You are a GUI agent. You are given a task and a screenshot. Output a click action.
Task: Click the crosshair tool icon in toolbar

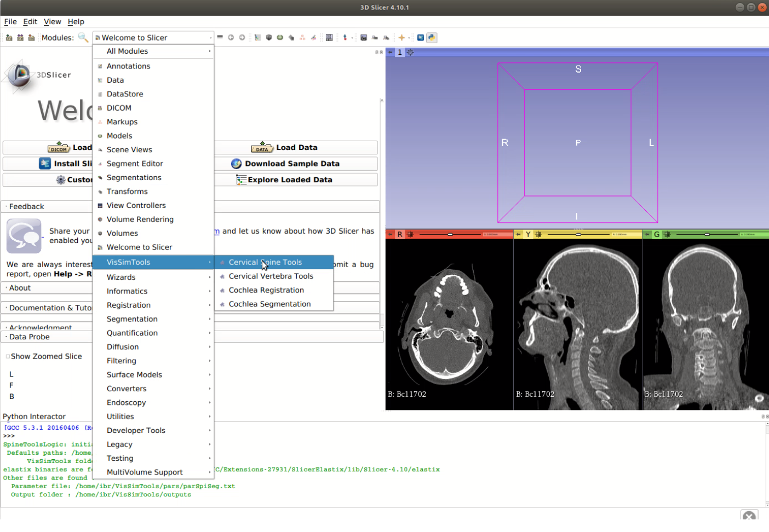[401, 38]
